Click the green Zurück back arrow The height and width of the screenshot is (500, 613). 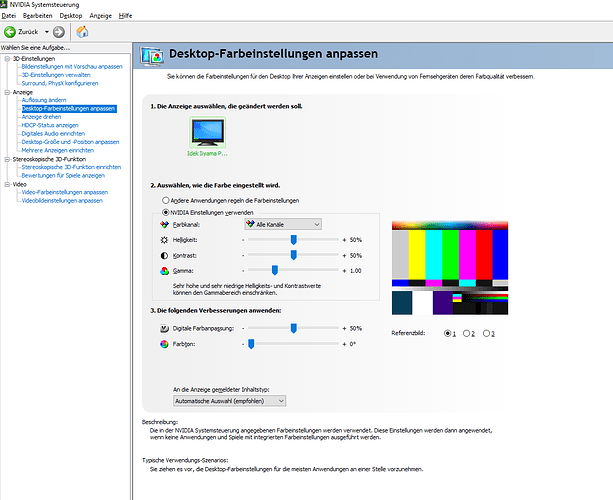(x=10, y=32)
